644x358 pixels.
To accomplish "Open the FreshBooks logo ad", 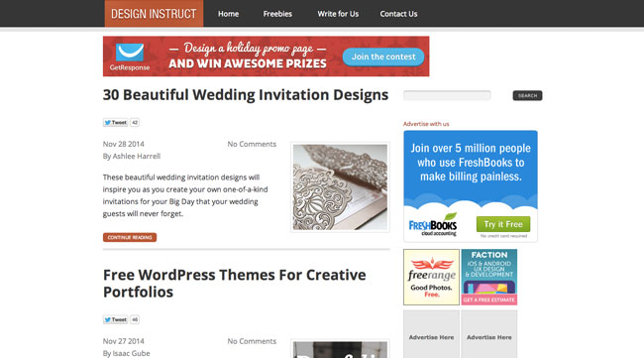I will [x=433, y=224].
